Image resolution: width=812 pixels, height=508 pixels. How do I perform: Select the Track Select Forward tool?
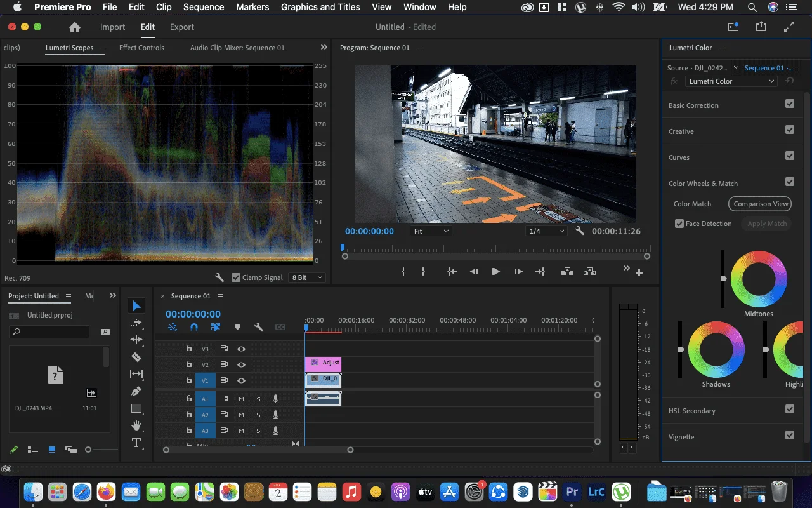click(x=136, y=323)
